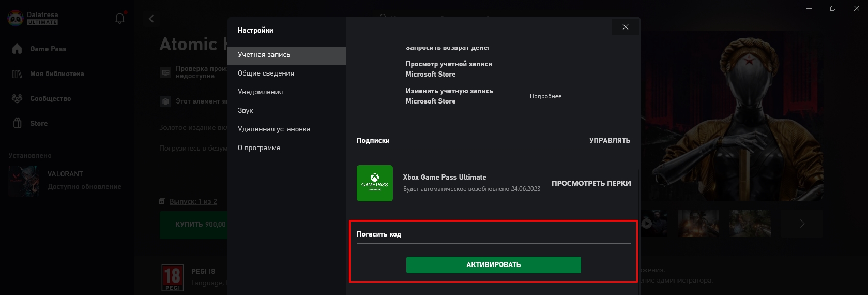Click the Community people icon
Image resolution: width=868 pixels, height=295 pixels.
click(17, 98)
